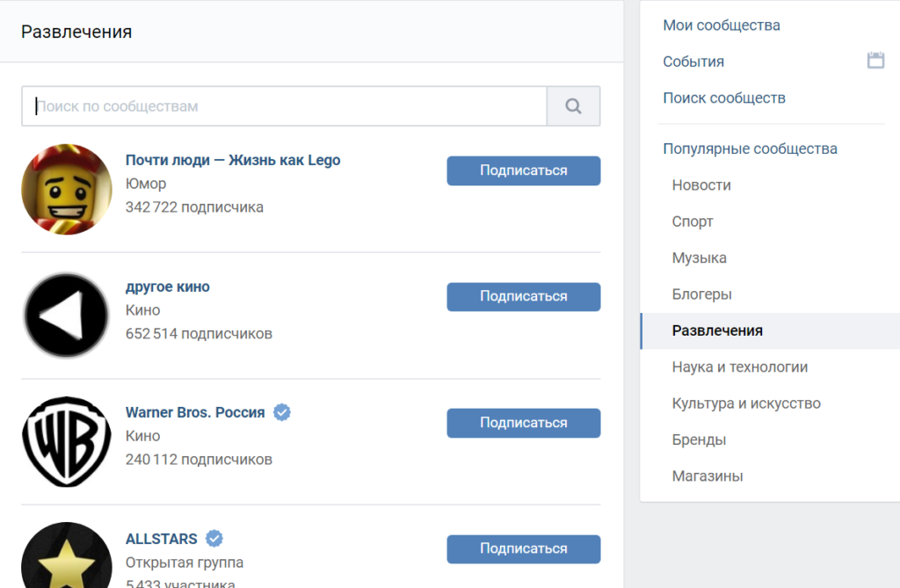
Task: Click the magnifier search button
Action: [x=573, y=106]
